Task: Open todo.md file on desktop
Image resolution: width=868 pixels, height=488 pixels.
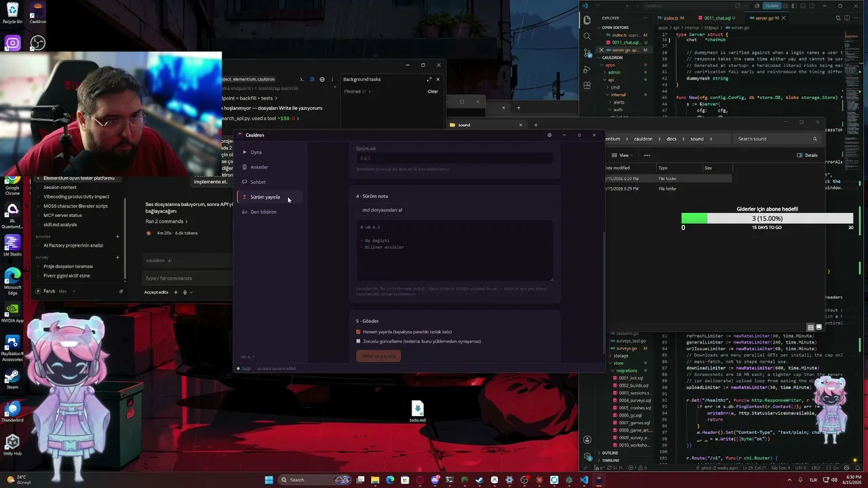Action: click(x=417, y=411)
